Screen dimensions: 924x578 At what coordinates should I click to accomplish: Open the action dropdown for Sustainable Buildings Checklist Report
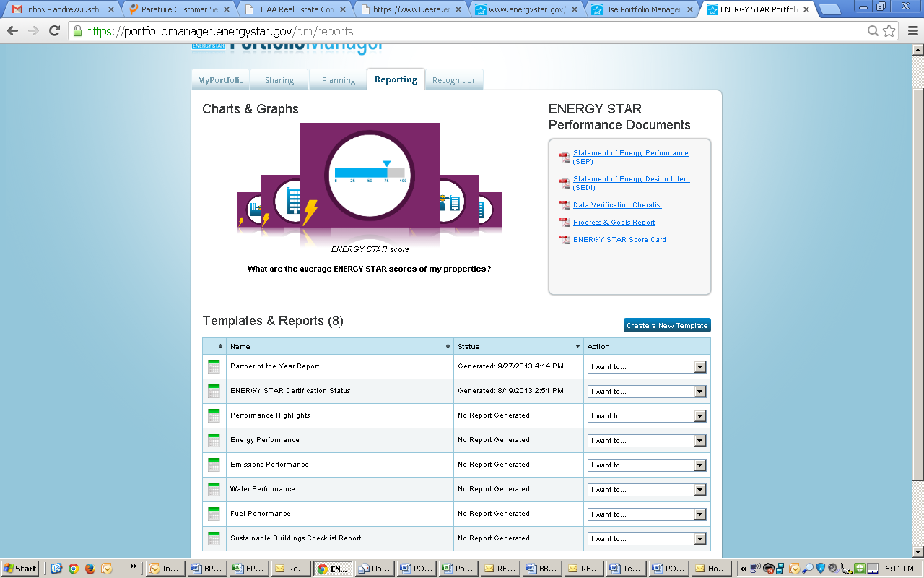[x=647, y=539]
